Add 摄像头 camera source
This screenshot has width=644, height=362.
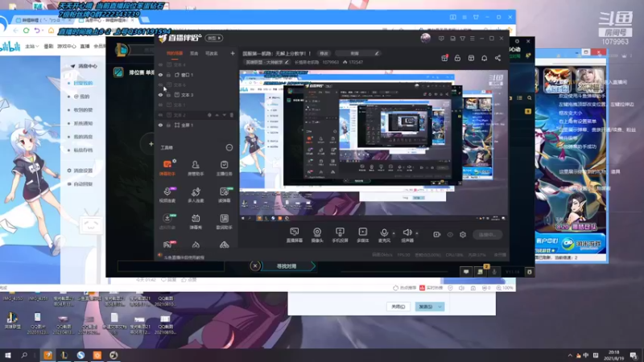coord(317,235)
